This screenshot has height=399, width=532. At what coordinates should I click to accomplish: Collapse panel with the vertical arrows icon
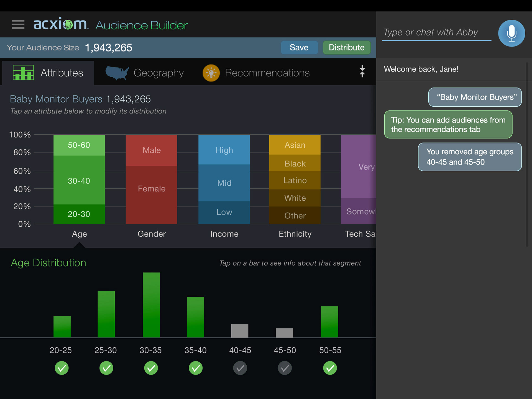click(x=362, y=71)
